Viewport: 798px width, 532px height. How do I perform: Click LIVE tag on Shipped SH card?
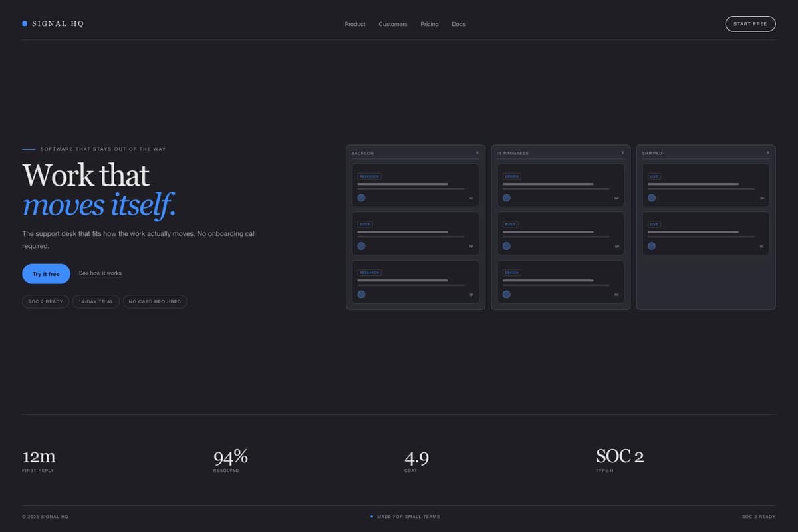point(654,176)
